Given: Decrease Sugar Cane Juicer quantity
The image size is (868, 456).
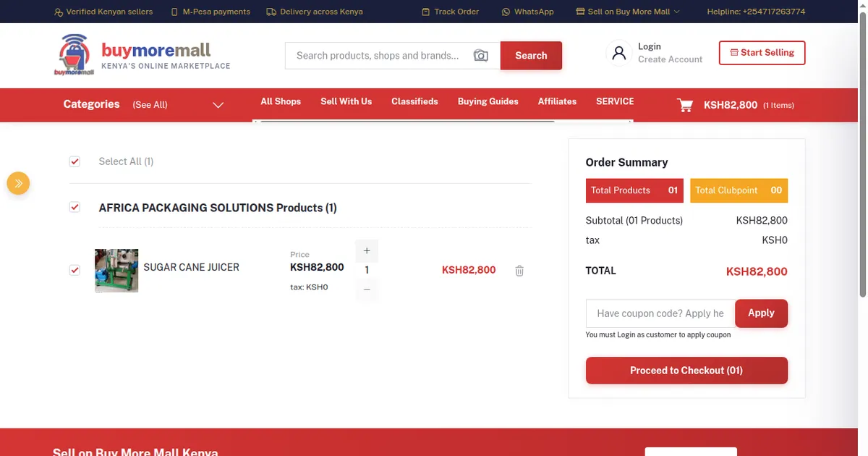Looking at the screenshot, I should click(x=367, y=290).
